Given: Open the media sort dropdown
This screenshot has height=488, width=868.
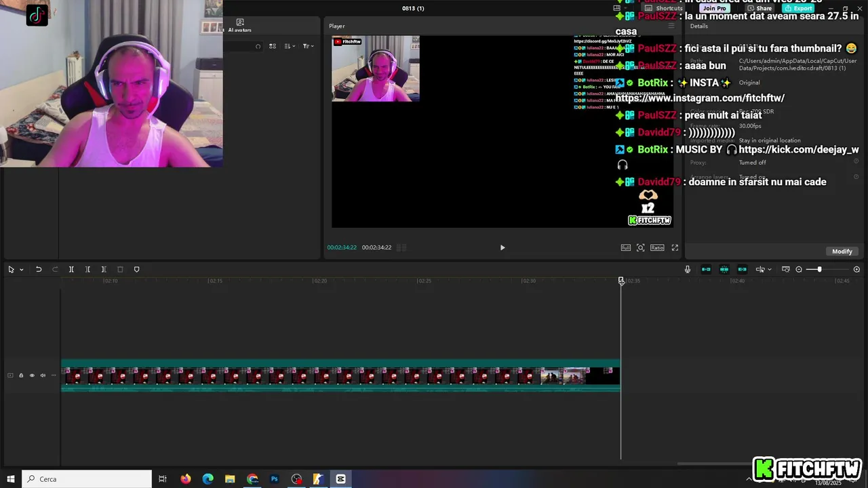Looking at the screenshot, I should pyautogui.click(x=290, y=46).
